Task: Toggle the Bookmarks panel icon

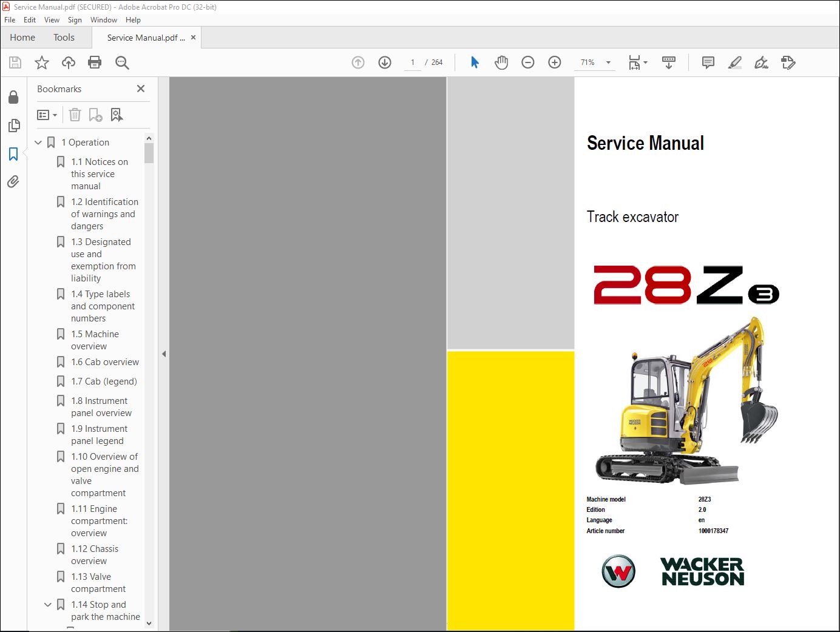Action: 13,154
